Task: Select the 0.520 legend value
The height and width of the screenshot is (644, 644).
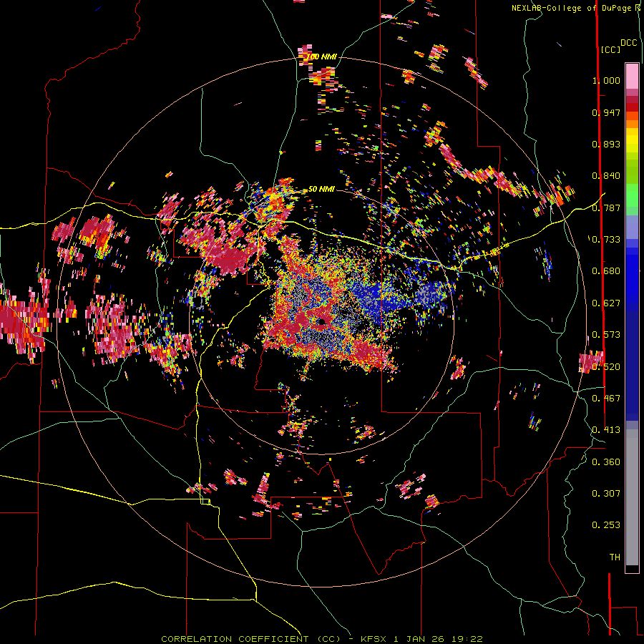Action: [x=606, y=367]
